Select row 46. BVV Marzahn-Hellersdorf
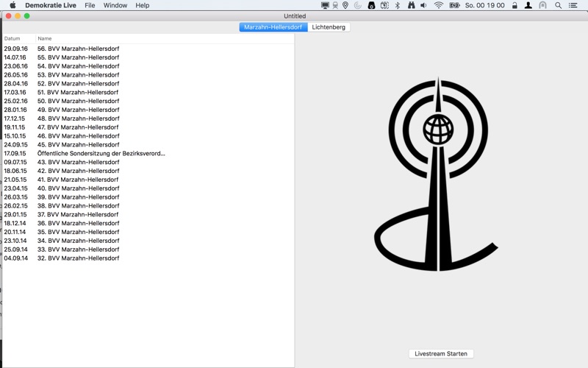588x368 pixels. tap(148, 136)
